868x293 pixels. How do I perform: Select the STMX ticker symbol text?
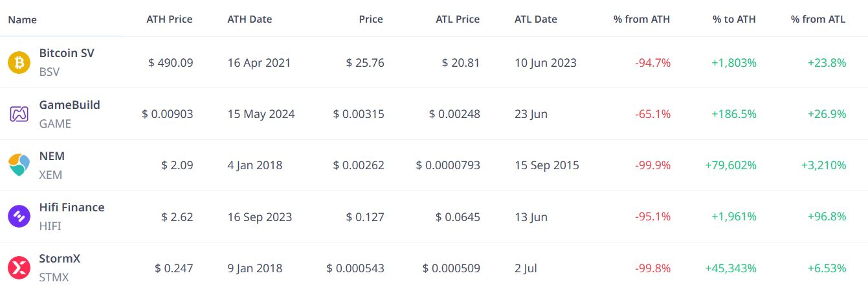click(x=54, y=277)
